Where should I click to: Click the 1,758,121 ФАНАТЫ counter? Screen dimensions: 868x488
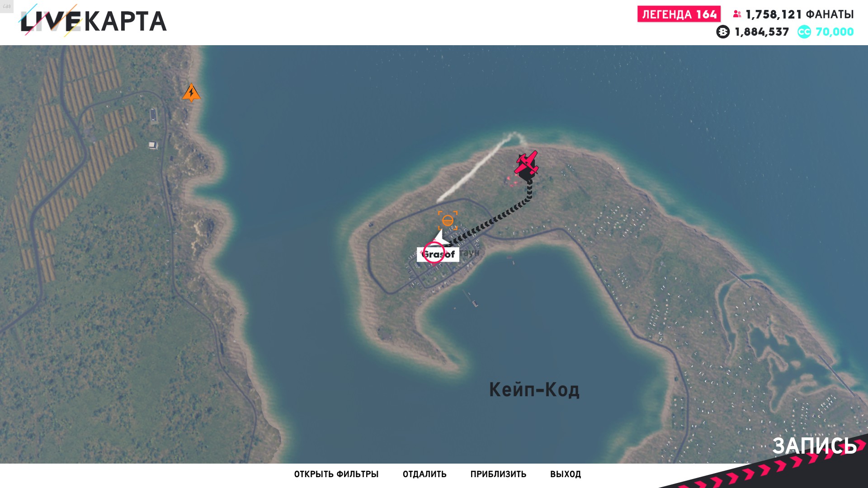[799, 14]
